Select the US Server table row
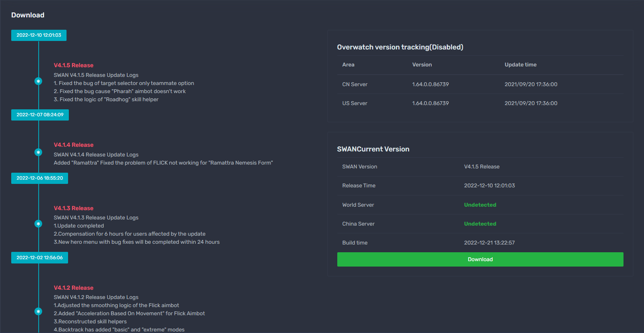 point(480,103)
